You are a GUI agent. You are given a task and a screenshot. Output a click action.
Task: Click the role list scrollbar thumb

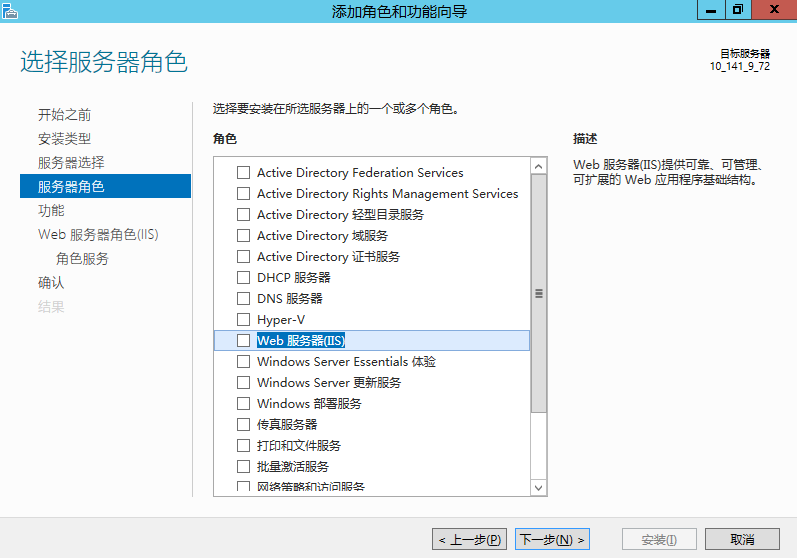coord(539,294)
